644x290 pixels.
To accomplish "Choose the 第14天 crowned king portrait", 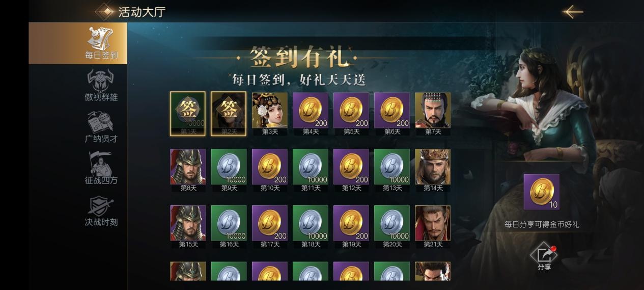I will click(x=432, y=170).
